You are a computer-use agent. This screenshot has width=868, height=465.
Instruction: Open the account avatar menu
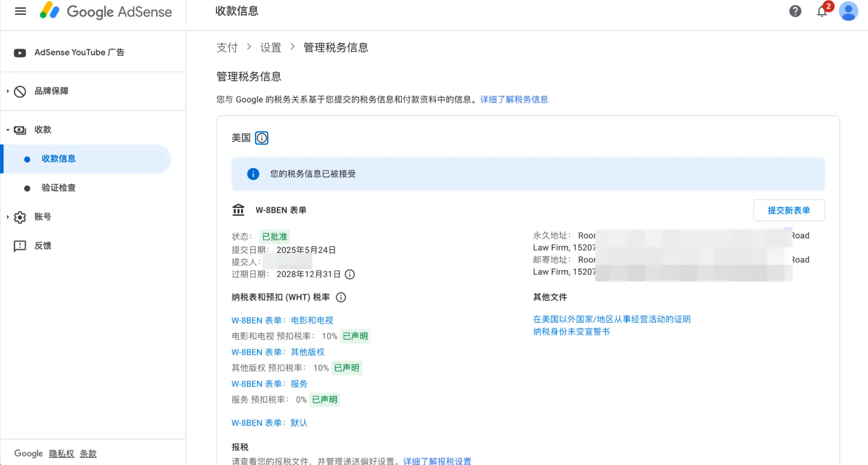[848, 11]
